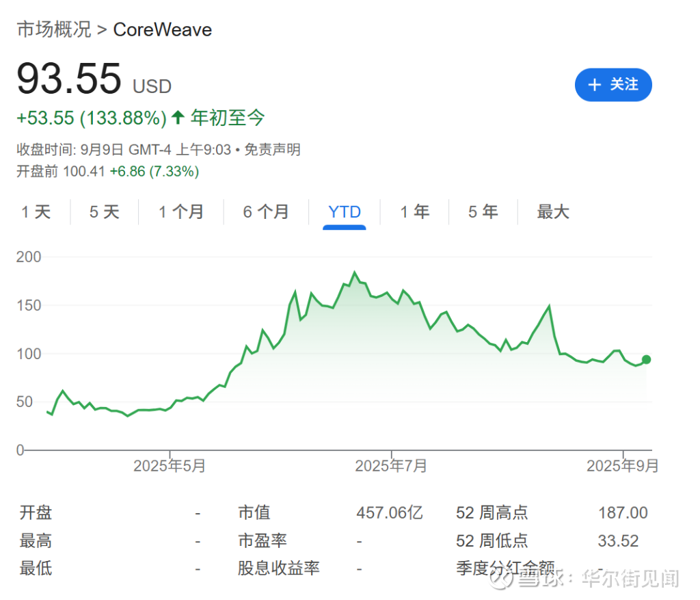The image size is (700, 600).
Task: Click the 457.06亿 market cap value
Action: [389, 513]
